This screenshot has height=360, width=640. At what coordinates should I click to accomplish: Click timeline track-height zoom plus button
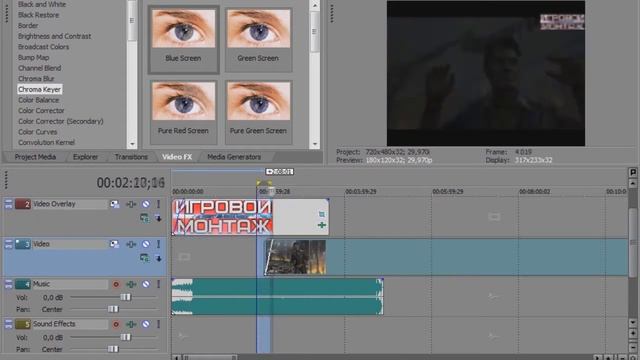[633, 333]
